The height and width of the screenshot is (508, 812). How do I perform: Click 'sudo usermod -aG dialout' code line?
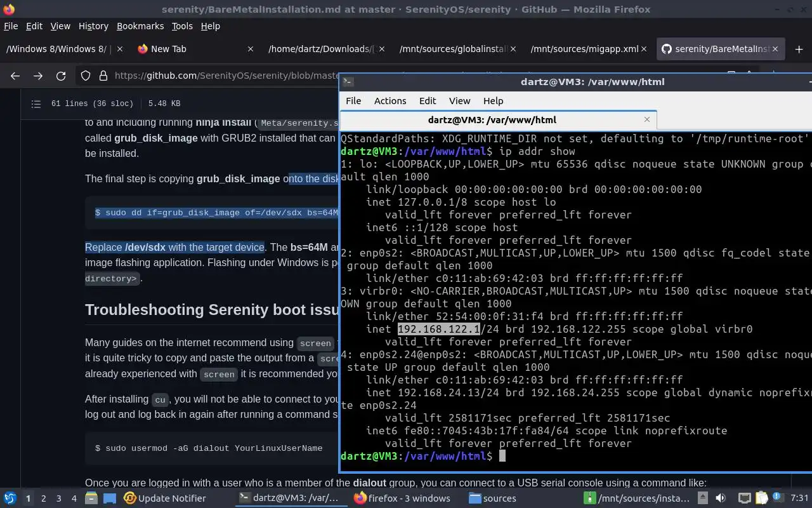click(209, 448)
